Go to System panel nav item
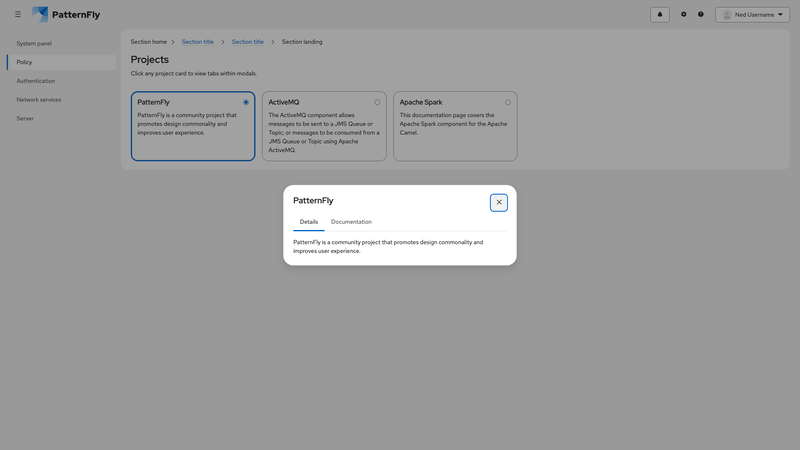The width and height of the screenshot is (800, 450). (x=61, y=43)
